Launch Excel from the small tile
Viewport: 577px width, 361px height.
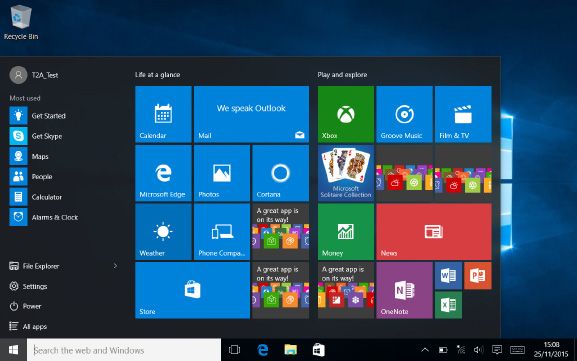(x=448, y=305)
